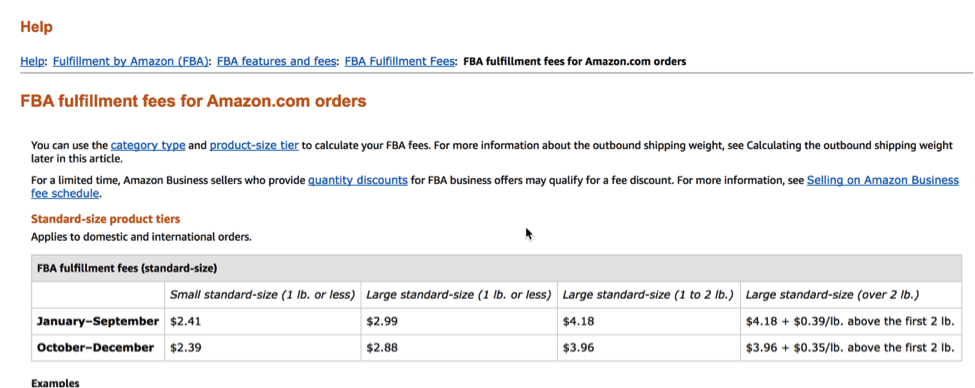This screenshot has height=388, width=975.
Task: Select the Standard-size product tiers heading
Action: [106, 219]
